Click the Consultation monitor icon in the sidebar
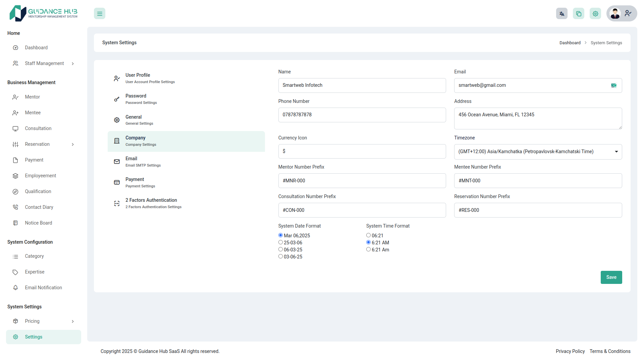The width and height of the screenshot is (644, 362). pyautogui.click(x=15, y=128)
